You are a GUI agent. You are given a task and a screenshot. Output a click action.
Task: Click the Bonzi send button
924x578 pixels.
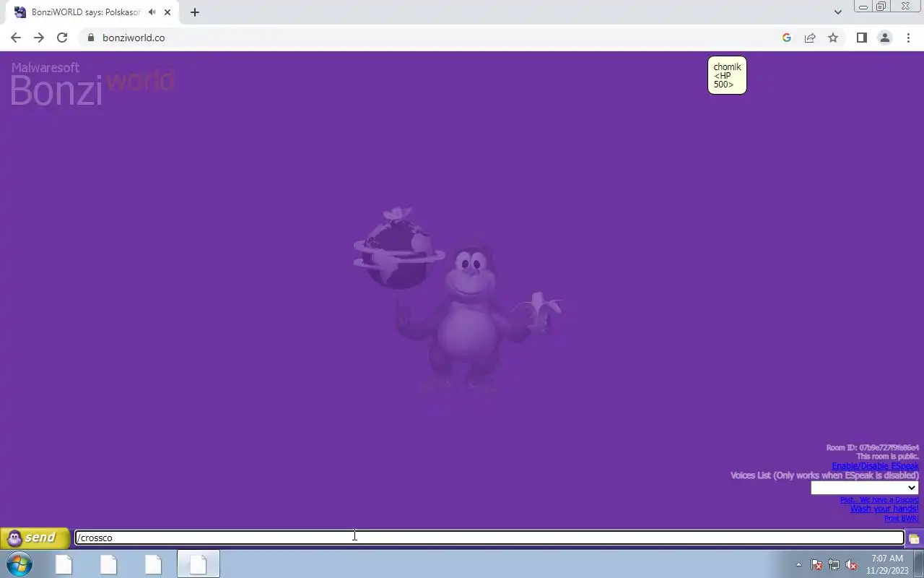35,538
